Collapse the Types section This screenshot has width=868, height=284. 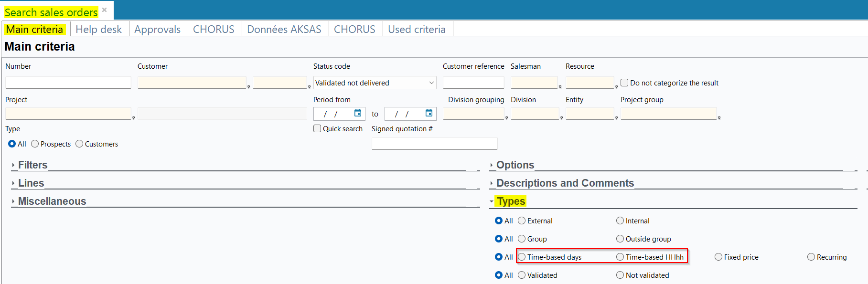tap(510, 201)
